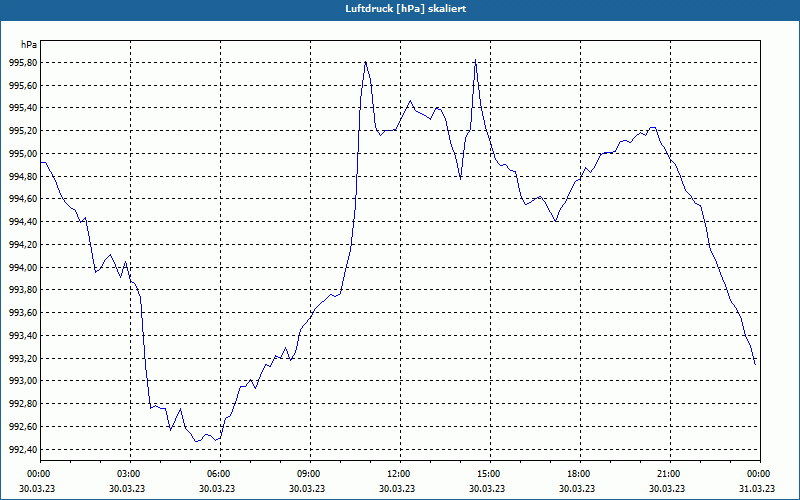The image size is (800, 500).
Task: Pick the 993,00 pressure tick label
Action: pos(23,381)
